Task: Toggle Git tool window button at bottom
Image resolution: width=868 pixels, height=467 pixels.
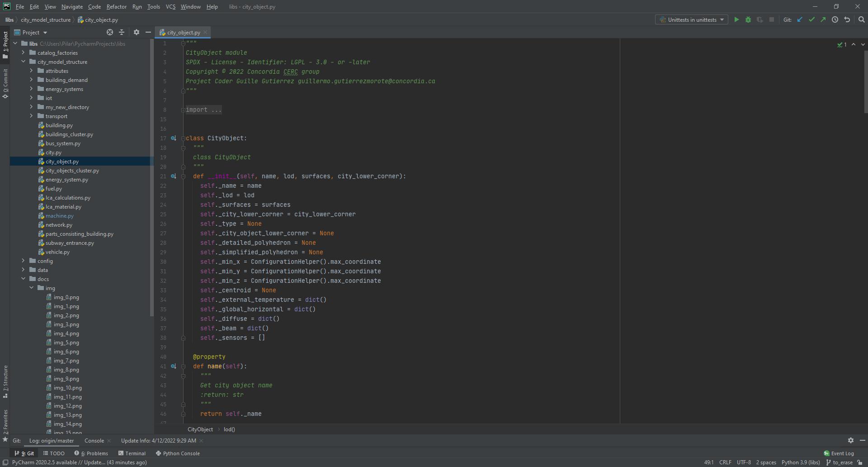Action: (x=24, y=453)
